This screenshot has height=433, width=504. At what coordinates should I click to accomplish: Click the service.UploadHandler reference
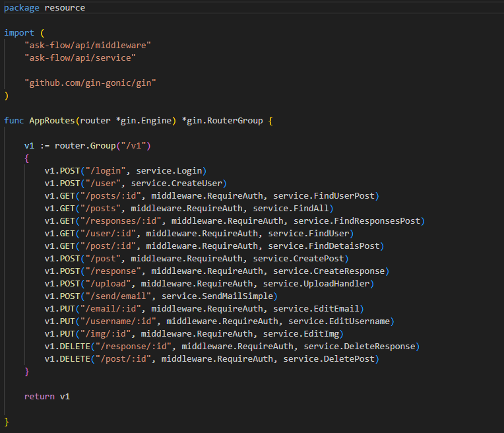(x=319, y=283)
